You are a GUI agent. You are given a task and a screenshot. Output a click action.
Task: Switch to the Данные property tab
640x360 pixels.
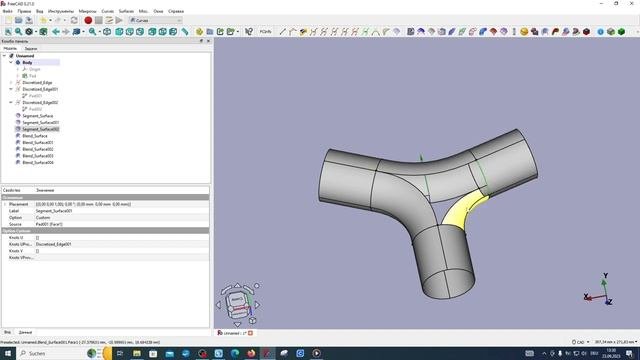25,332
